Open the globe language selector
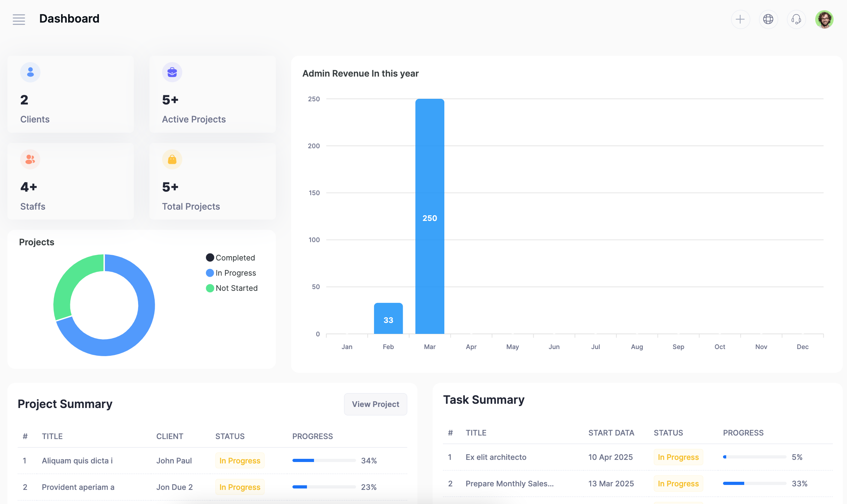The height and width of the screenshot is (504, 847). pos(768,19)
